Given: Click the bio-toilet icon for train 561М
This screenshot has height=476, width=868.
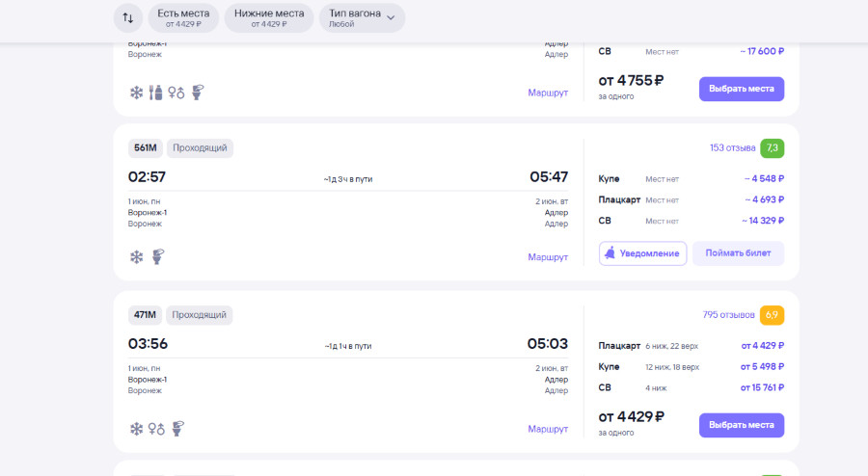Looking at the screenshot, I should [x=159, y=256].
